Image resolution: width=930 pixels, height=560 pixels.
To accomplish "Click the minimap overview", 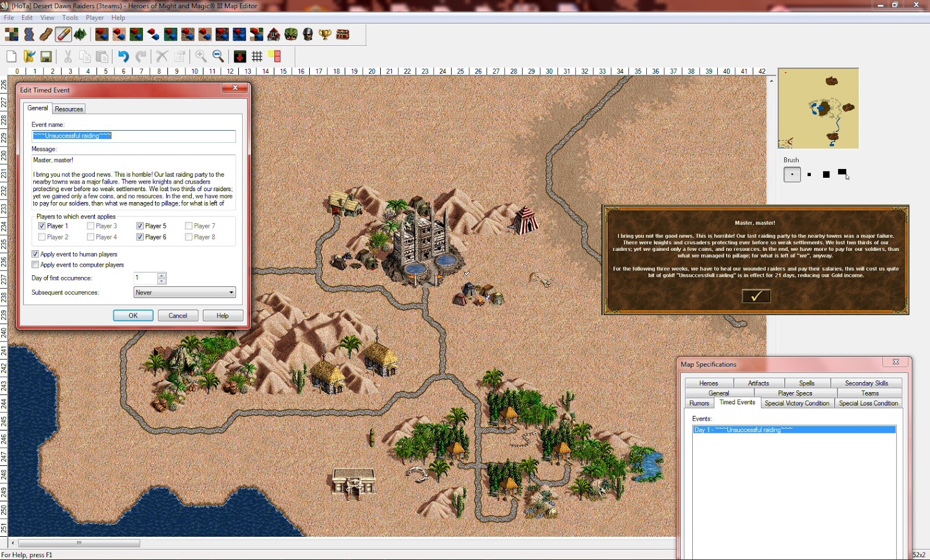I will (818, 109).
